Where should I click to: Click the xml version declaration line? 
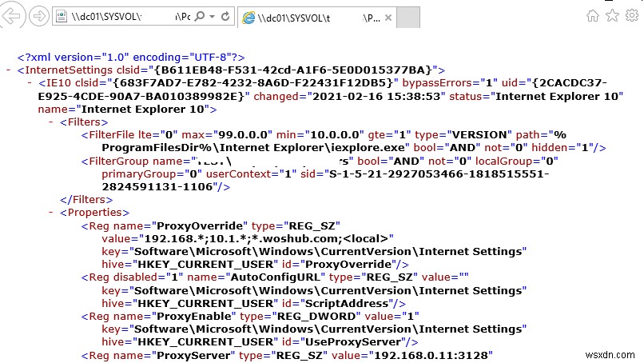pyautogui.click(x=131, y=57)
